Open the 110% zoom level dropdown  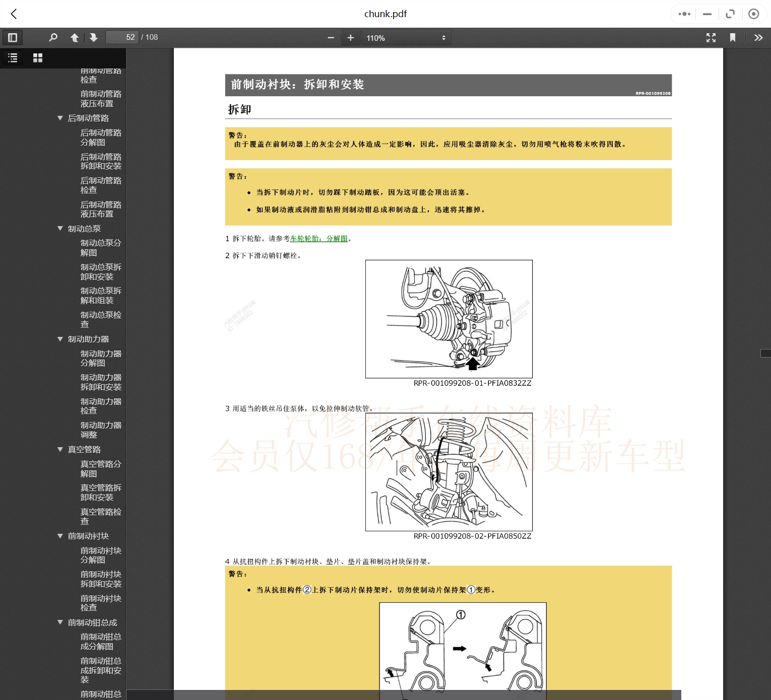[x=406, y=38]
